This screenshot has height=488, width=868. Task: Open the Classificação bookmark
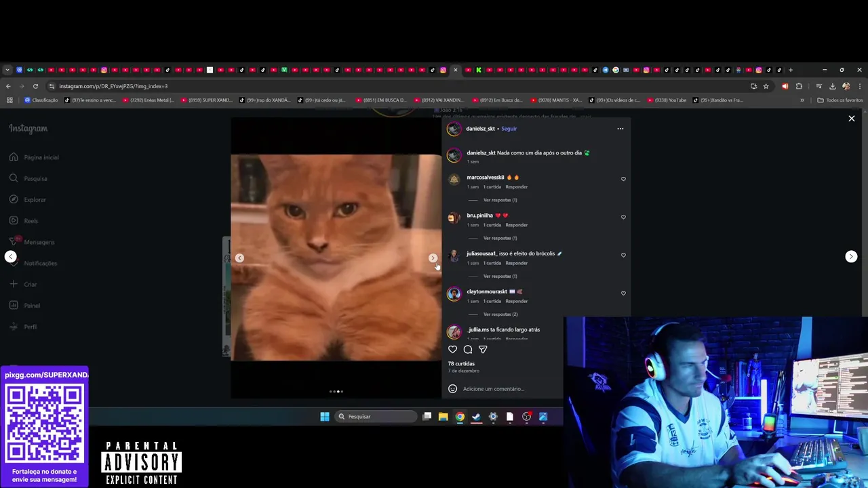pos(41,100)
